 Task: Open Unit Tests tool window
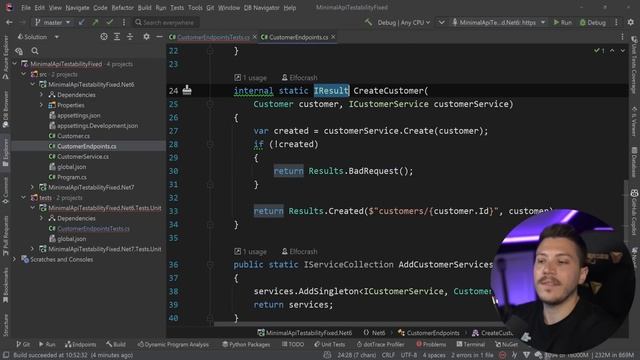pos(329,344)
